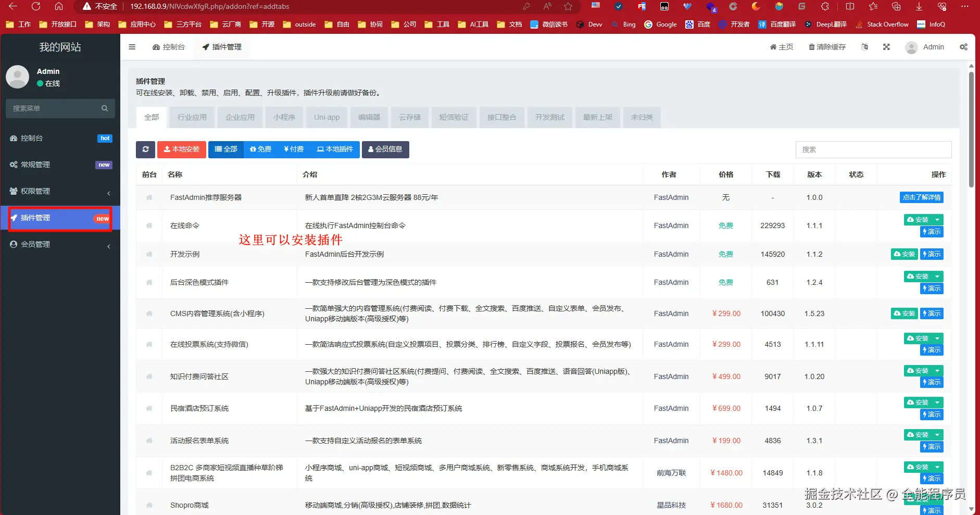Filter plugins by 付费
This screenshot has width=980, height=515.
294,149
